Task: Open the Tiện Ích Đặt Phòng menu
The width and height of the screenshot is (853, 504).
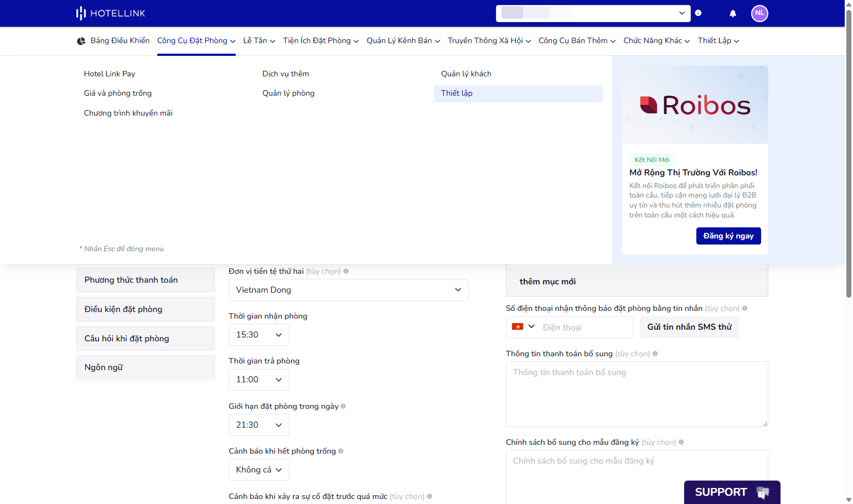Action: (x=320, y=40)
